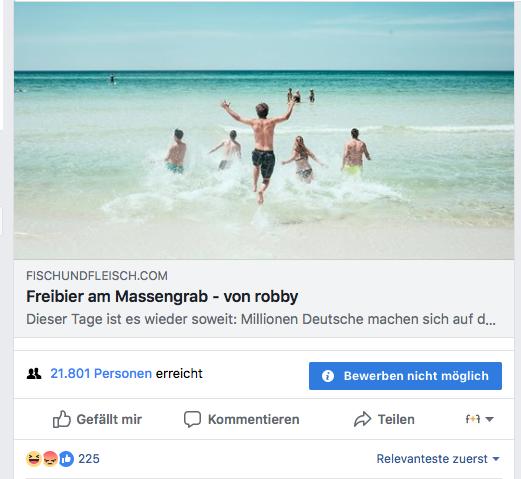This screenshot has width=521, height=479.
Task: Click the speech bubble Kommentieren icon
Action: pyautogui.click(x=192, y=419)
